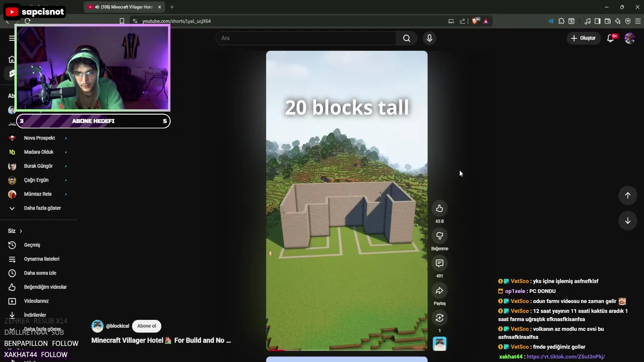
Task: Open site settings icon beside URL
Action: pyautogui.click(x=135, y=21)
